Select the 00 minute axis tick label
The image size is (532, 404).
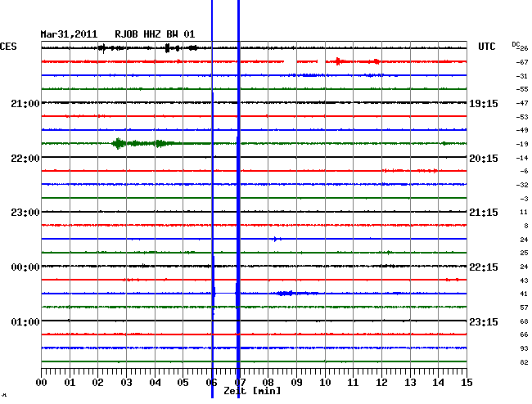coord(42,383)
